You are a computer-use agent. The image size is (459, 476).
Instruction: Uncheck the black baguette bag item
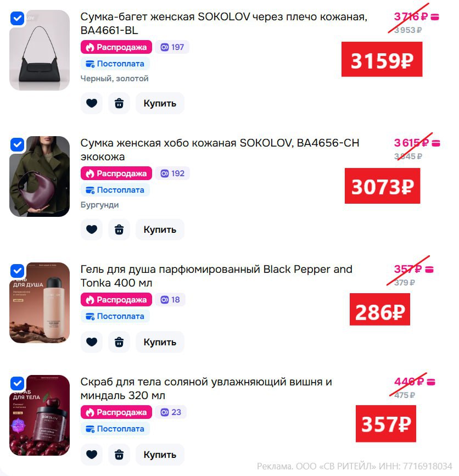click(x=18, y=18)
